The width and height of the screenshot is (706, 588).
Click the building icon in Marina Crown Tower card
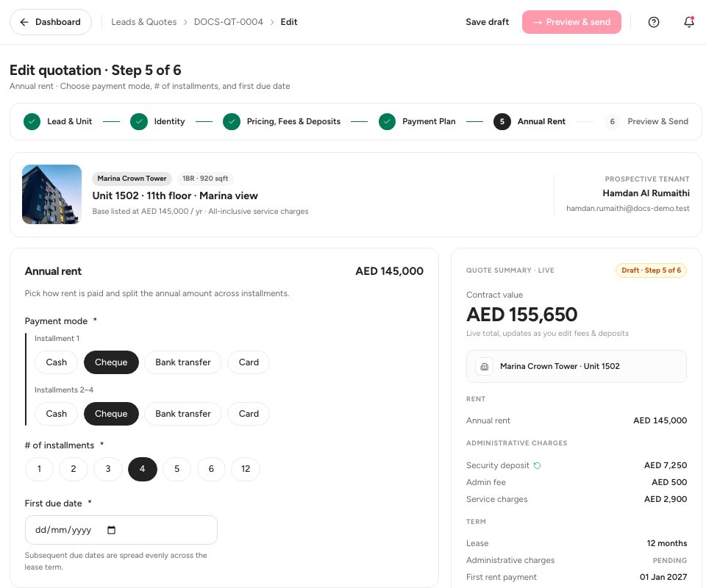coord(484,367)
